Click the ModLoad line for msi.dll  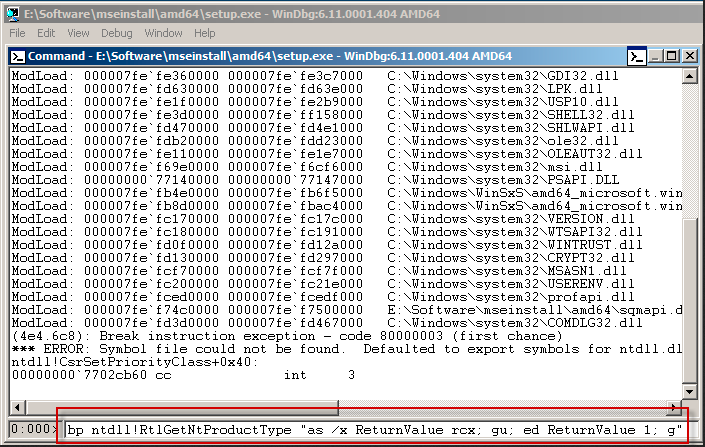tap(307, 167)
